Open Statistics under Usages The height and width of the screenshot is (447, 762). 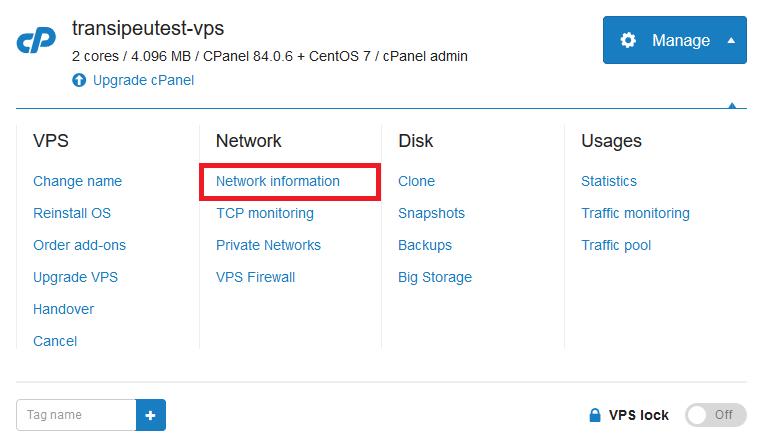609,181
